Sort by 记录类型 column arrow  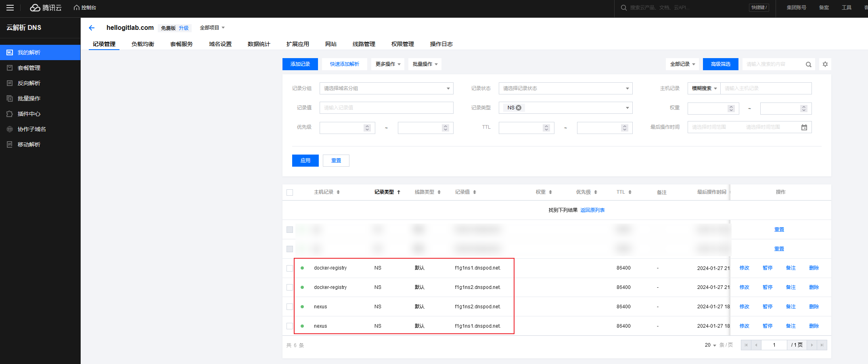pyautogui.click(x=399, y=192)
